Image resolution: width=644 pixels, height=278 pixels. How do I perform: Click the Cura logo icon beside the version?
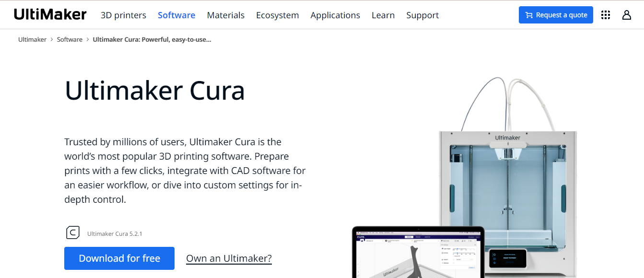click(x=72, y=232)
